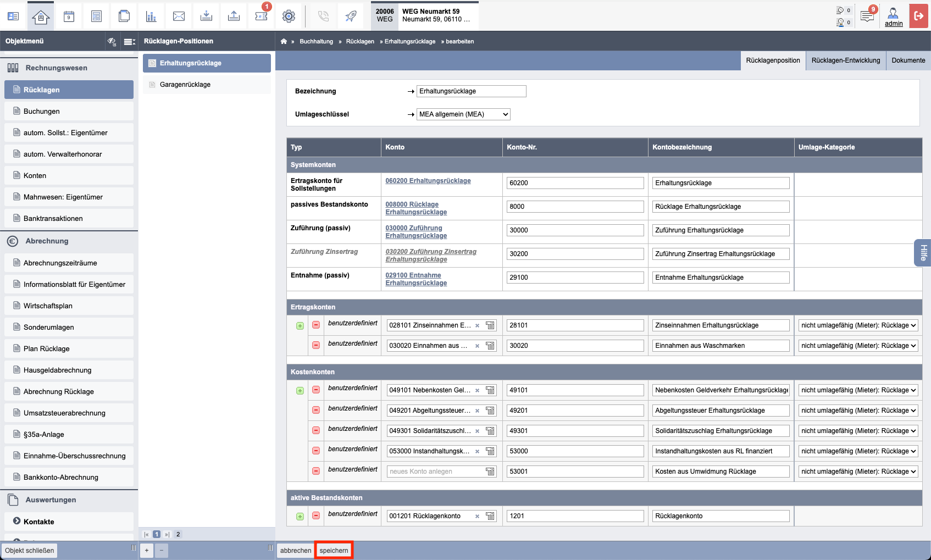Open the messages icon with badge 9
This screenshot has width=931, height=560.
[867, 16]
